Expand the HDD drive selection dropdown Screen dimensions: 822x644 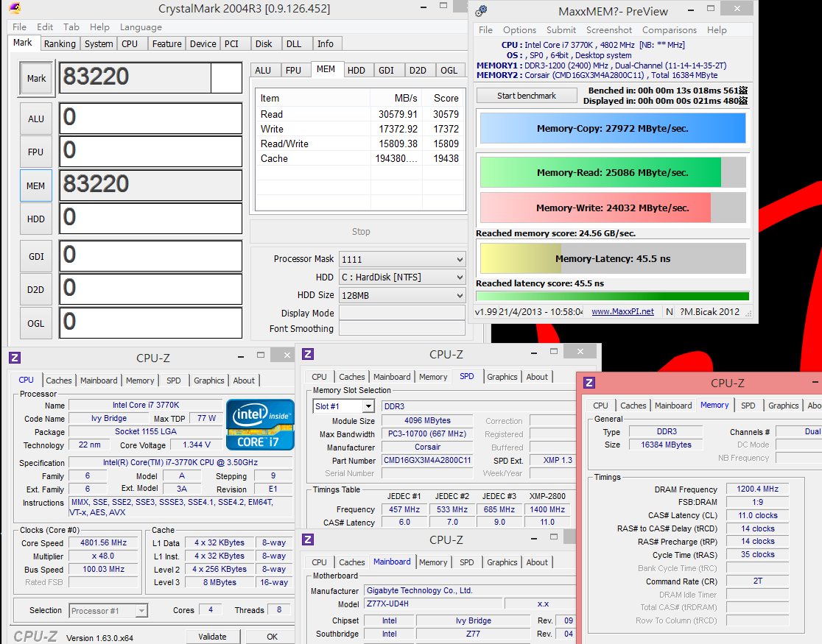[x=402, y=277]
